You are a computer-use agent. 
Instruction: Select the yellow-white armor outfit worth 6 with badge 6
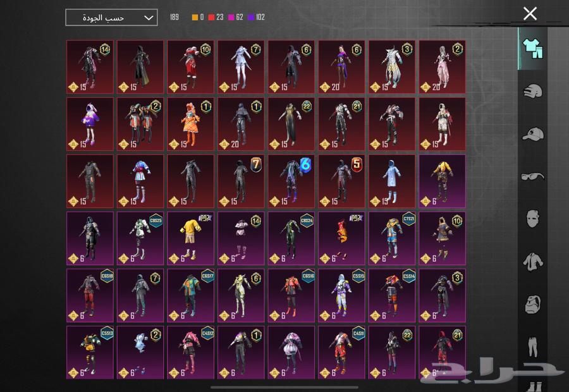pos(241,295)
